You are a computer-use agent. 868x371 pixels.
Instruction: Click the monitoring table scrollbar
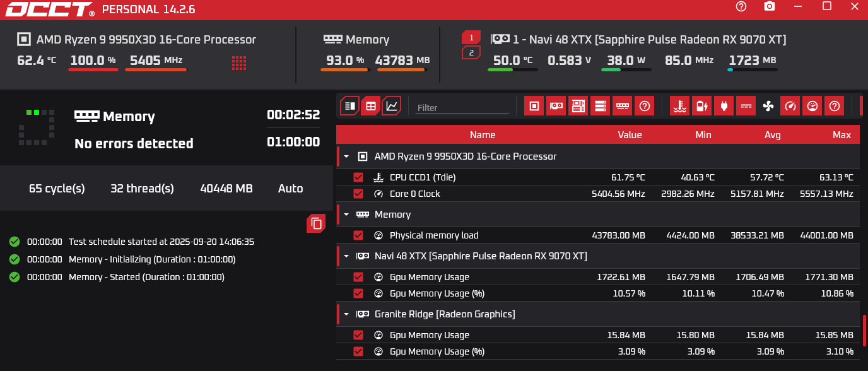click(x=864, y=330)
